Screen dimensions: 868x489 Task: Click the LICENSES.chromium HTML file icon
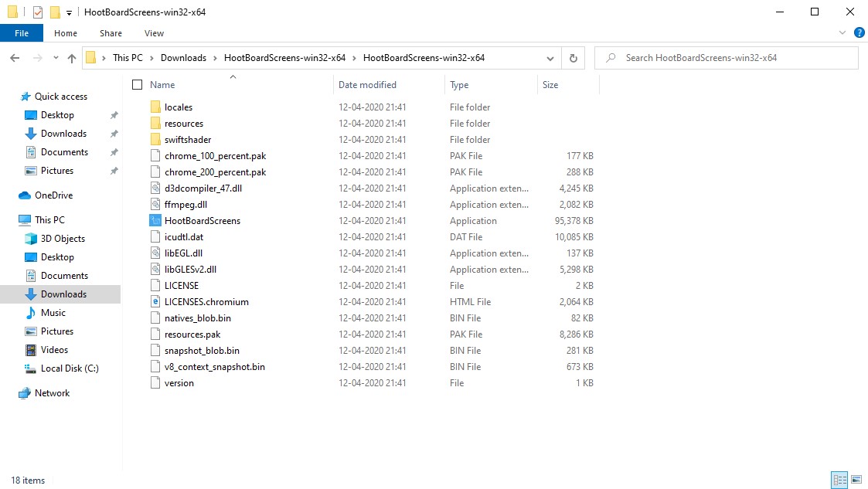pos(155,302)
